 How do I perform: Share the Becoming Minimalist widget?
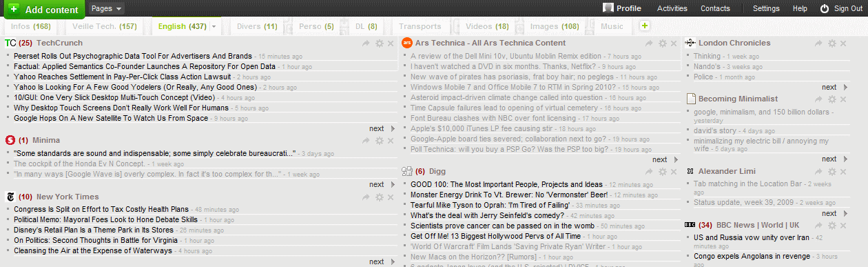click(819, 99)
